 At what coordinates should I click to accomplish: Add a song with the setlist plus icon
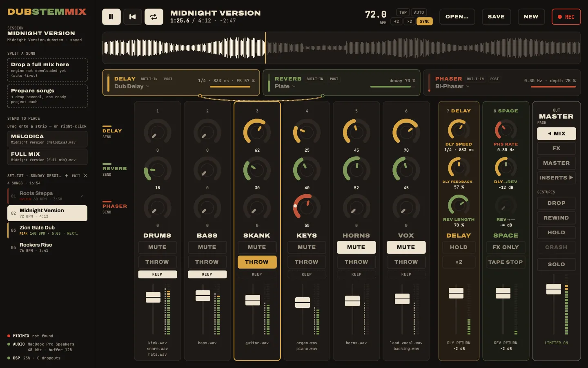67,176
